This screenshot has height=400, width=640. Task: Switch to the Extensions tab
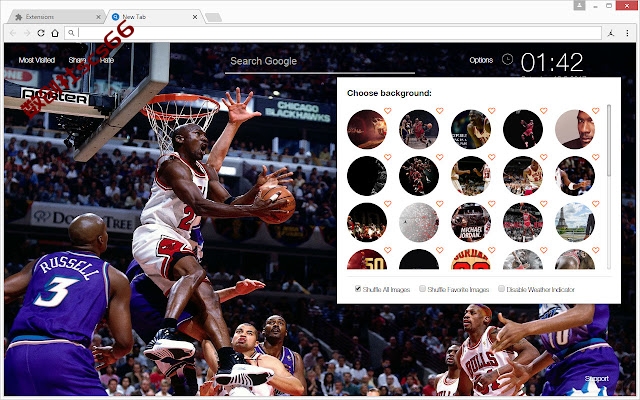(57, 17)
